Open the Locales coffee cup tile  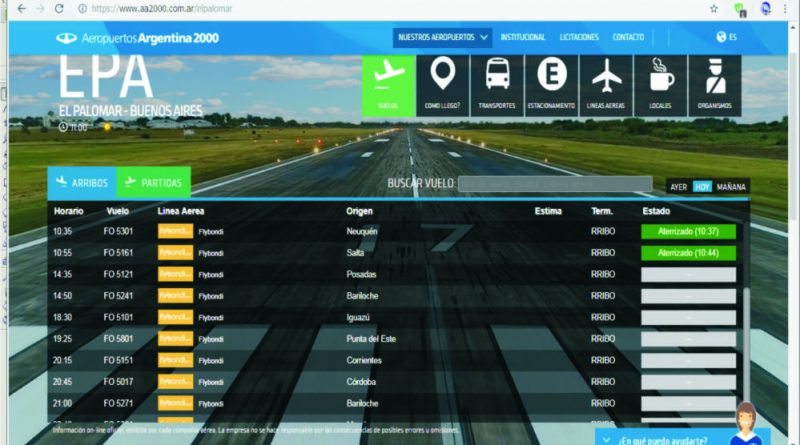click(x=661, y=86)
